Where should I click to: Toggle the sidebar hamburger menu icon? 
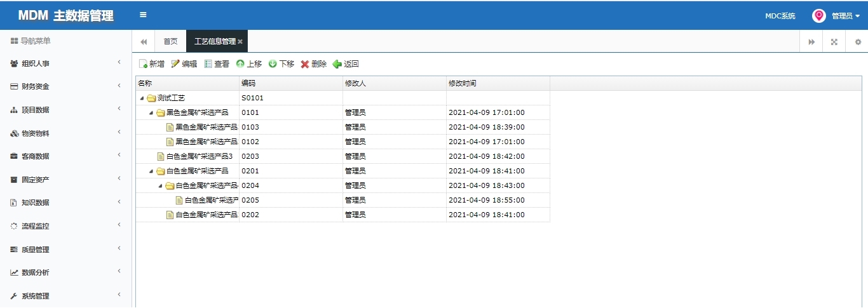coord(143,15)
